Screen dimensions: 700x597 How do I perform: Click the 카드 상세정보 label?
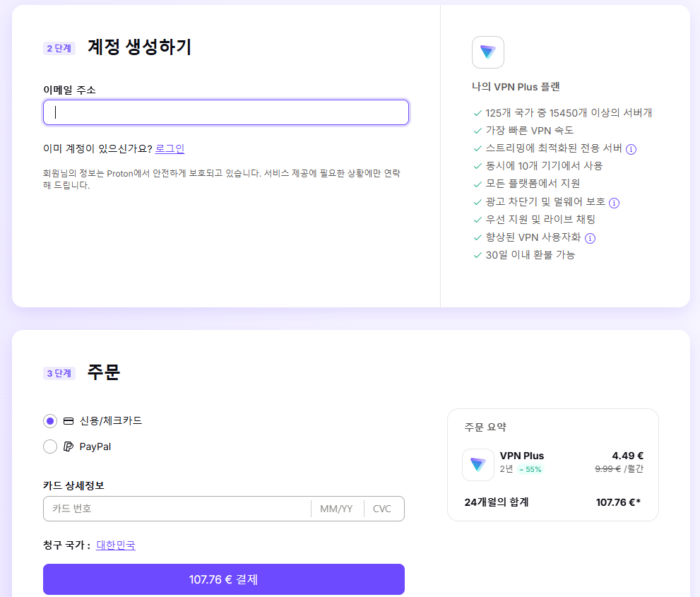pos(73,486)
